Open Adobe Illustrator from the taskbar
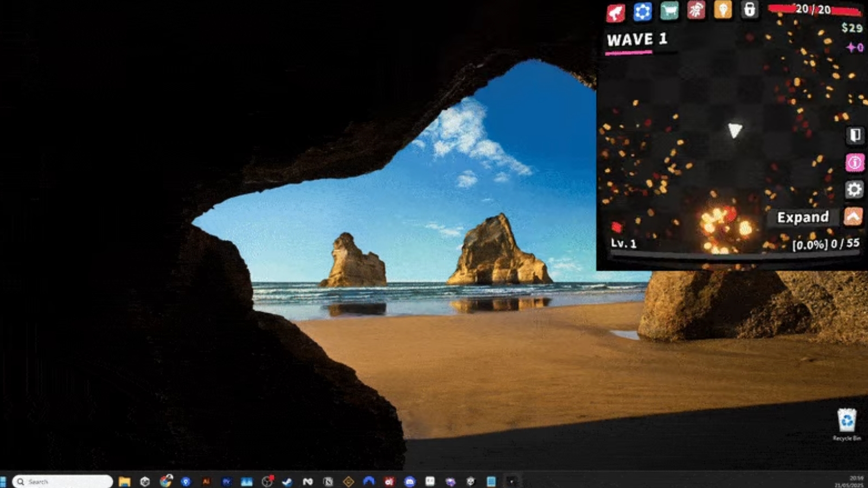868x488 pixels. (x=206, y=481)
